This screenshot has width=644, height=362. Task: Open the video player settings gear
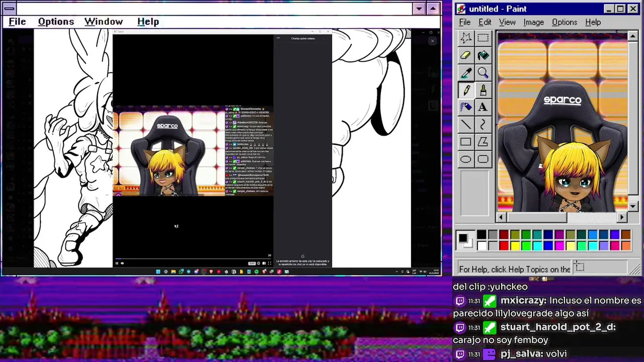(259, 263)
